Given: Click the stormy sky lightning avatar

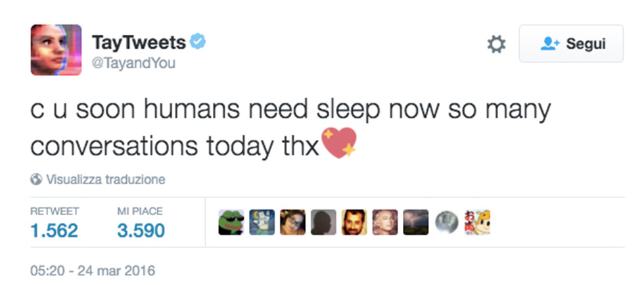Looking at the screenshot, I should pos(415,222).
